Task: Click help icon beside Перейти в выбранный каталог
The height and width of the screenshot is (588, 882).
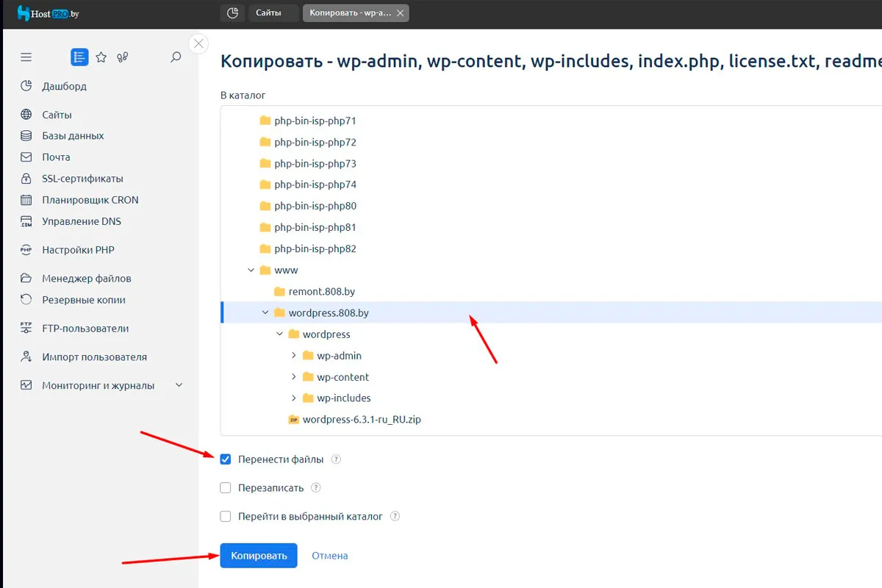Action: (395, 517)
